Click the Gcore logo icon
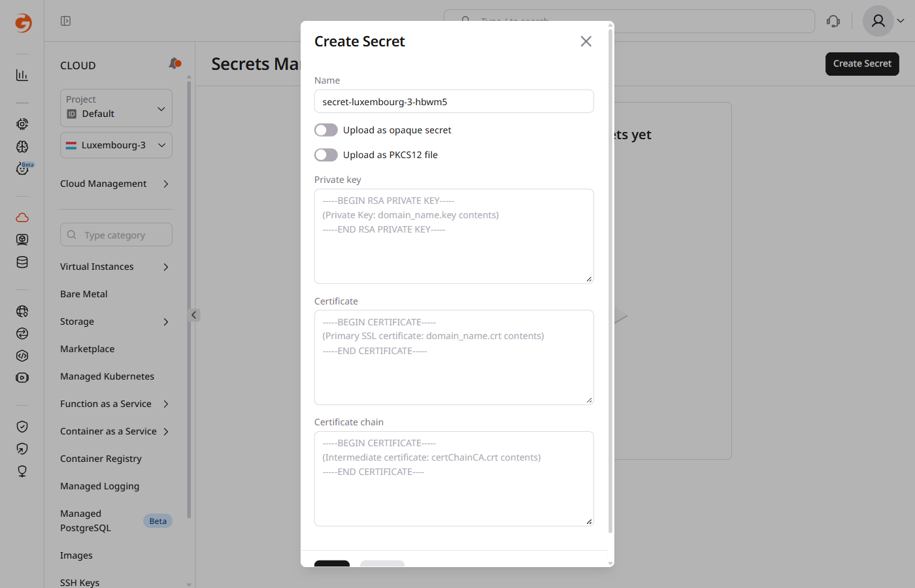The image size is (915, 588). click(23, 22)
